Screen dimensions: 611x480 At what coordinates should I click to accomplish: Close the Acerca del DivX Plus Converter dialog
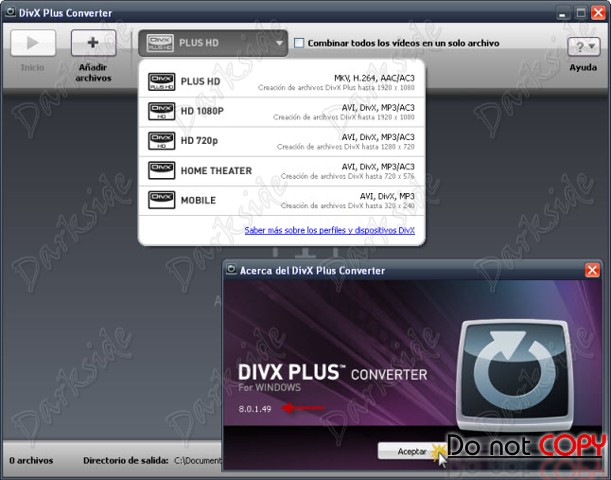click(592, 270)
